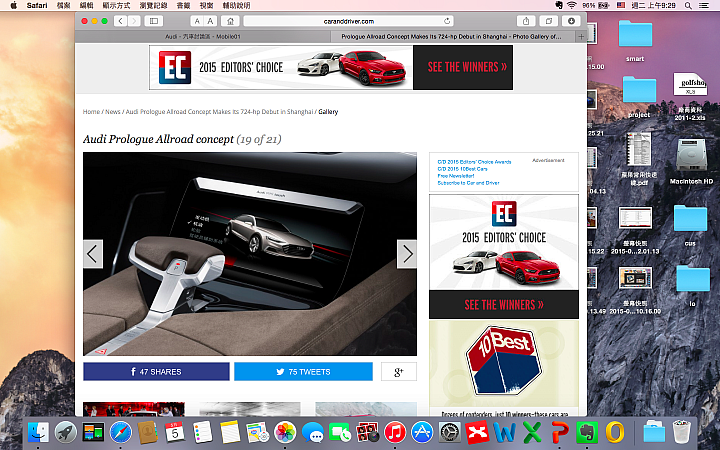The height and width of the screenshot is (450, 720).
Task: Open Safari compass icon in Dock
Action: click(121, 432)
